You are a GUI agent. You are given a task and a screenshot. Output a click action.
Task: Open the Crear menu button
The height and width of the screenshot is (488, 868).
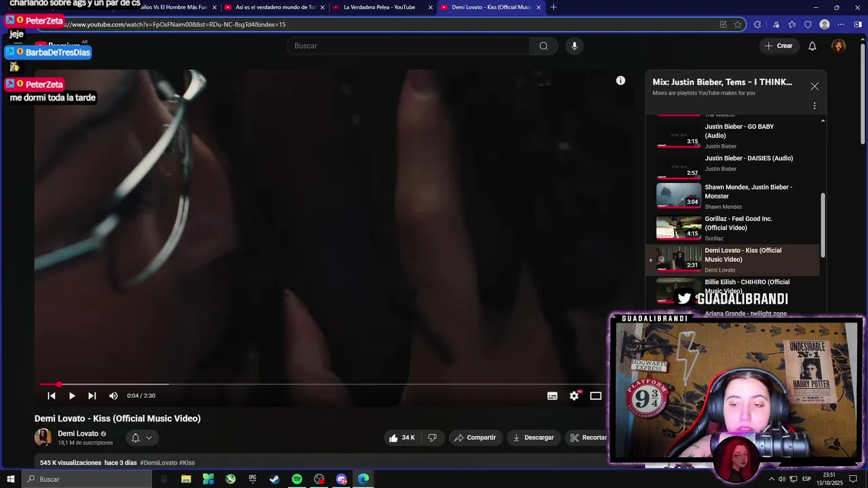(778, 46)
